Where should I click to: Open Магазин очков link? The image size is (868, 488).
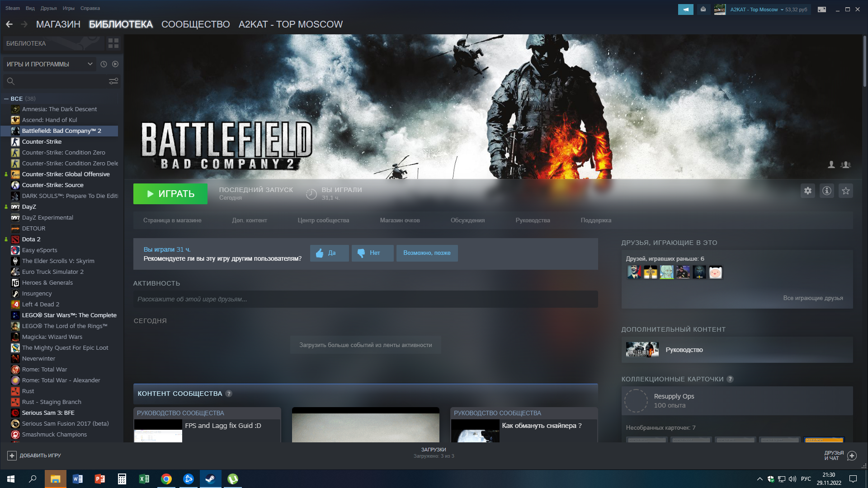point(400,221)
